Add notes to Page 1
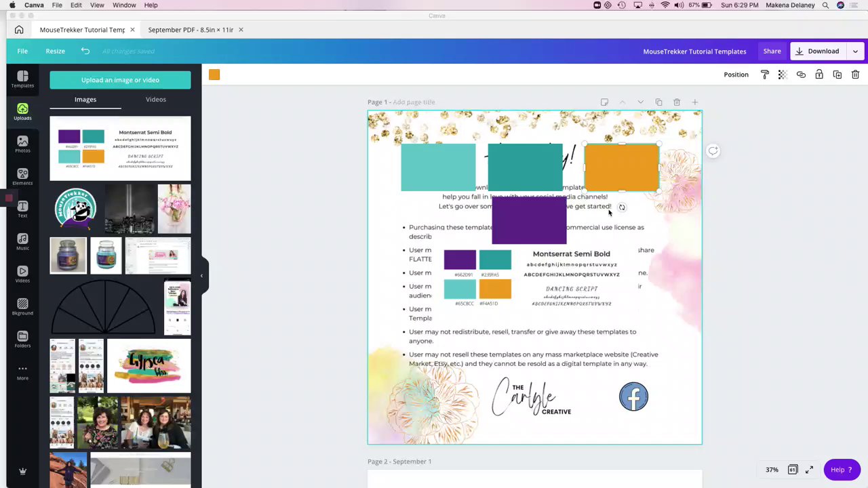This screenshot has height=488, width=868. click(x=604, y=102)
